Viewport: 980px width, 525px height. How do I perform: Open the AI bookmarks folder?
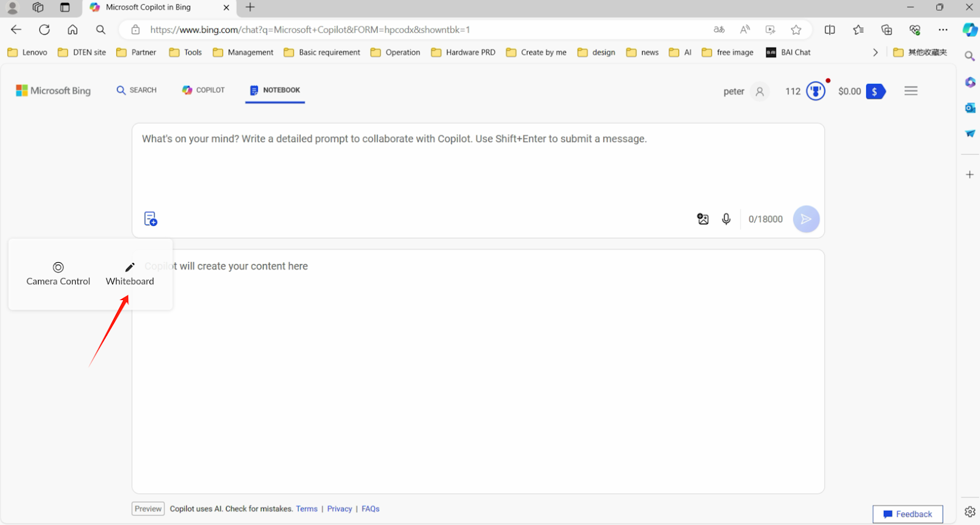(x=680, y=52)
